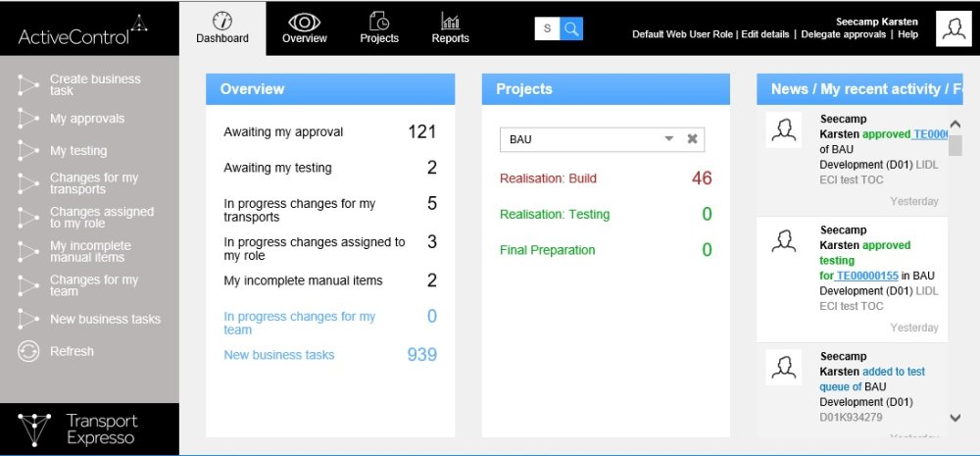This screenshot has width=980, height=456.
Task: Click inside the top search field
Action: [547, 29]
